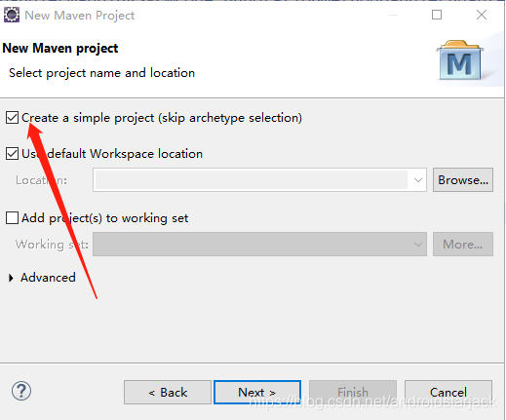Toggle Use default Workspace location checkbox
The image size is (506, 420).
12,153
